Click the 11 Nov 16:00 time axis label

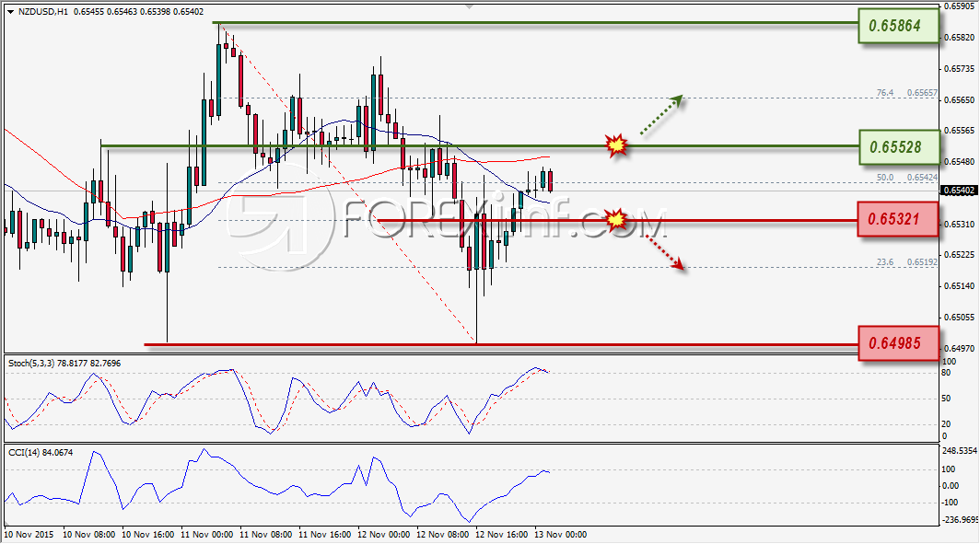[x=324, y=535]
